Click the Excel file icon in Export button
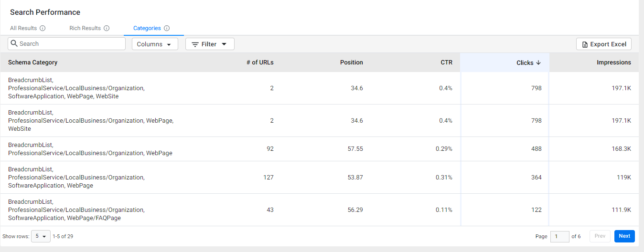 click(x=585, y=44)
